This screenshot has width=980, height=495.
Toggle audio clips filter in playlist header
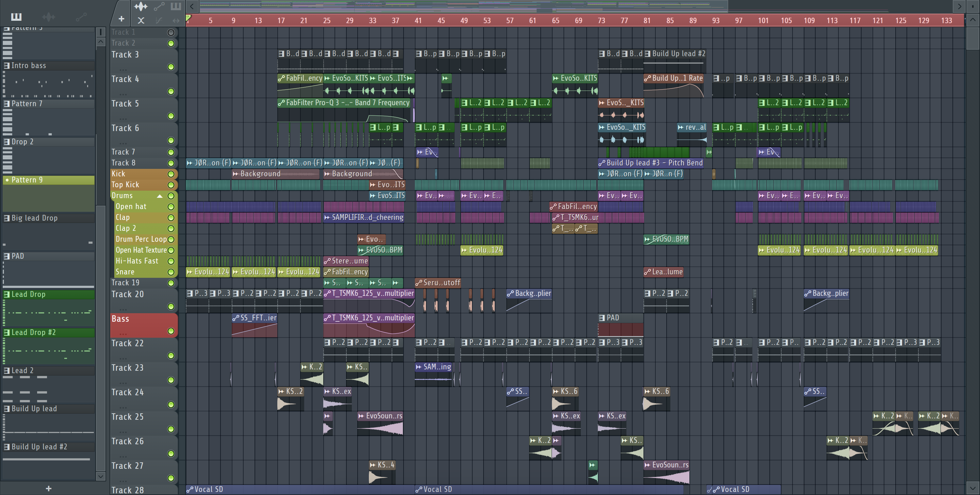pyautogui.click(x=141, y=6)
